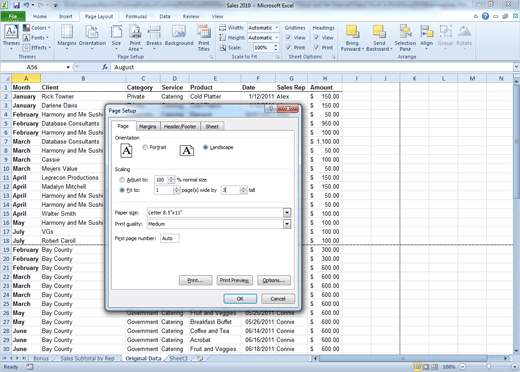Open paper Size options

point(116,37)
